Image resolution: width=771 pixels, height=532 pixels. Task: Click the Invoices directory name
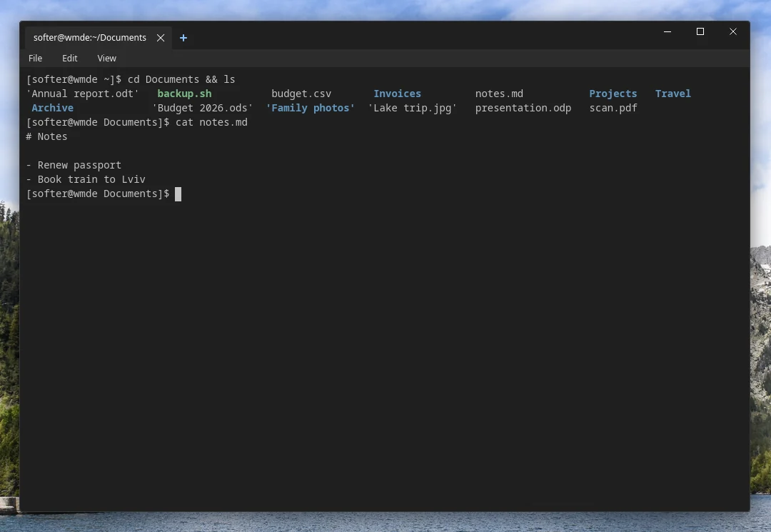[x=398, y=94]
